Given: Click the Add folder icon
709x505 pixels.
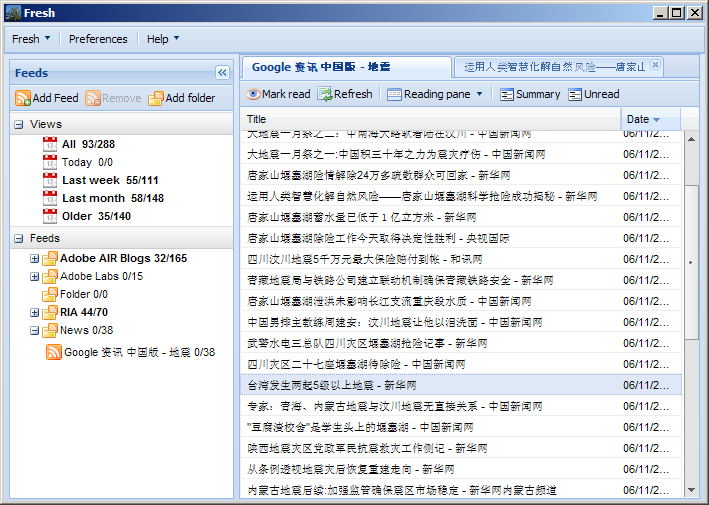Looking at the screenshot, I should pos(156,98).
